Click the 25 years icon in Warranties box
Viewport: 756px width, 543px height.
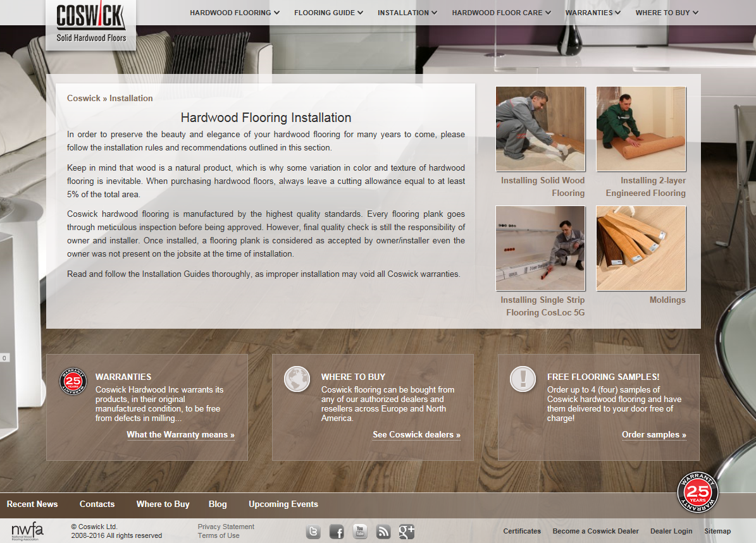coord(73,381)
